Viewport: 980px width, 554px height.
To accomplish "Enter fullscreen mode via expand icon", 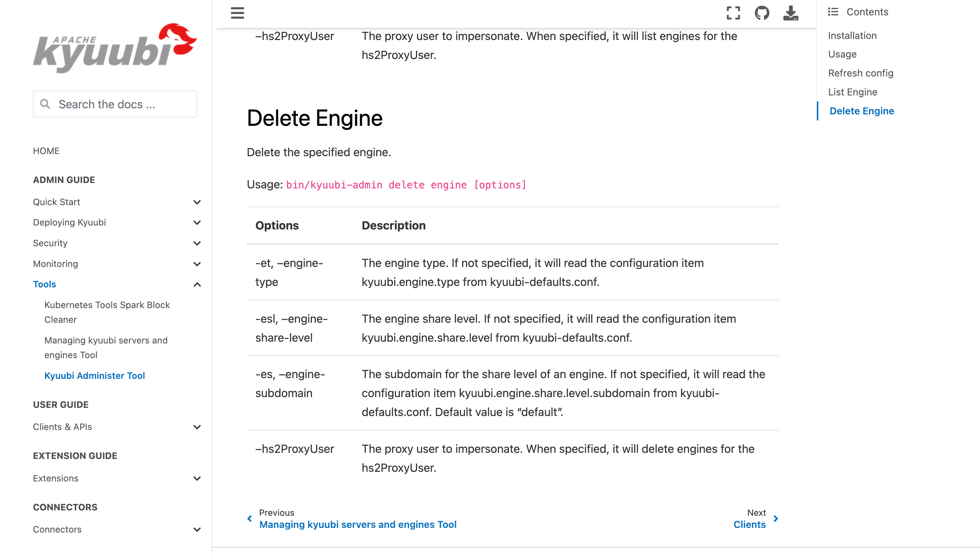I will click(733, 13).
